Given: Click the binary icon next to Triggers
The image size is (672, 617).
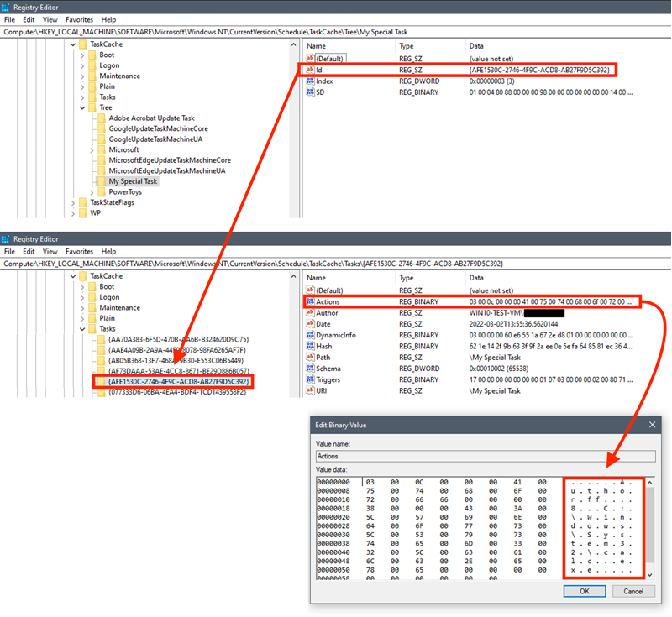Looking at the screenshot, I should [310, 379].
